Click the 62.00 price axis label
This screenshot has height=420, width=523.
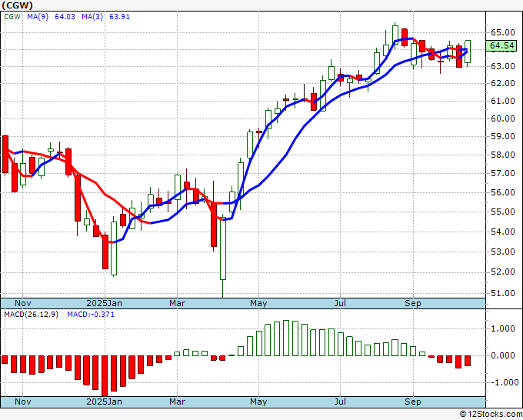coord(502,83)
